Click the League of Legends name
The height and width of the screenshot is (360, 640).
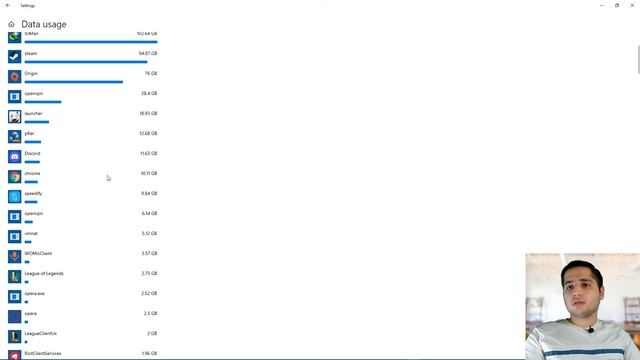44,273
